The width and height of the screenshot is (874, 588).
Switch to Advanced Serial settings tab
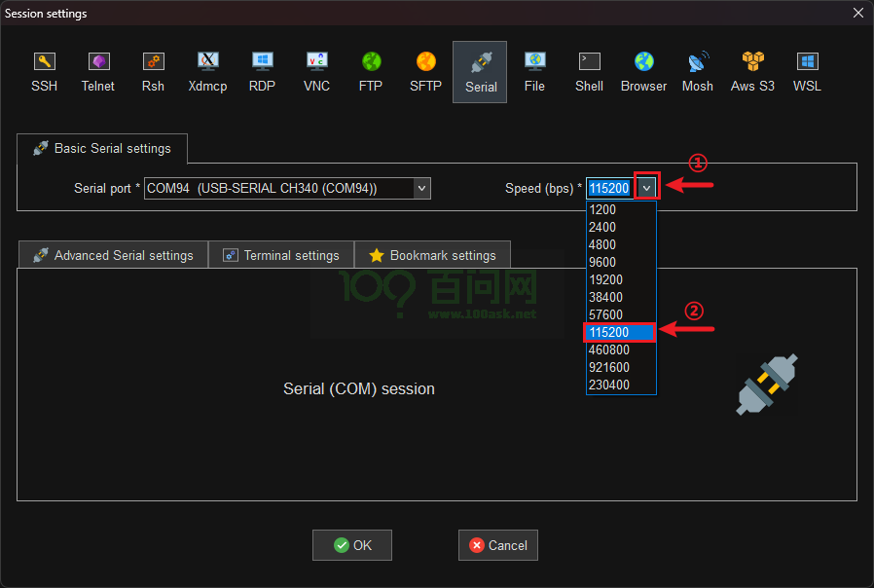[x=113, y=255]
